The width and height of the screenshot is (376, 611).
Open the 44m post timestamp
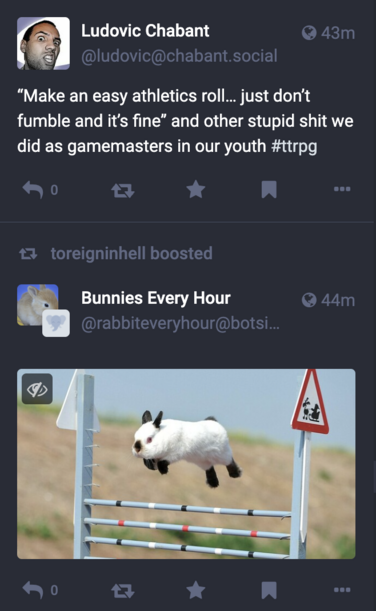338,300
